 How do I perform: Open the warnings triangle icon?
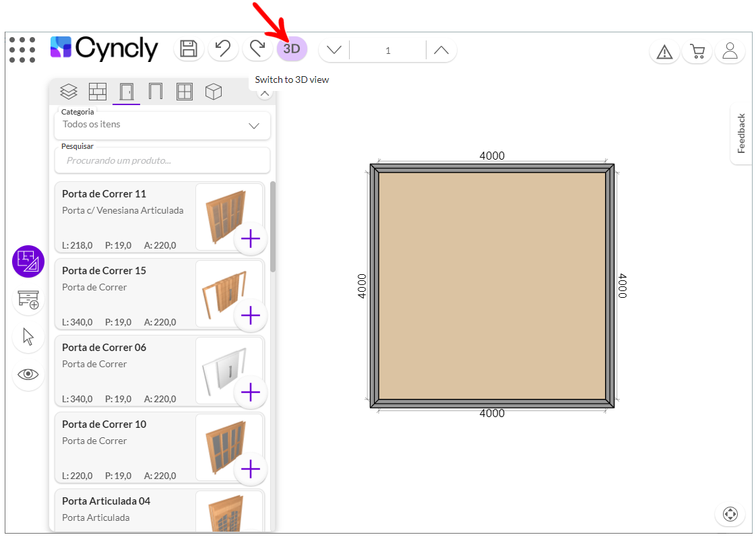click(664, 51)
